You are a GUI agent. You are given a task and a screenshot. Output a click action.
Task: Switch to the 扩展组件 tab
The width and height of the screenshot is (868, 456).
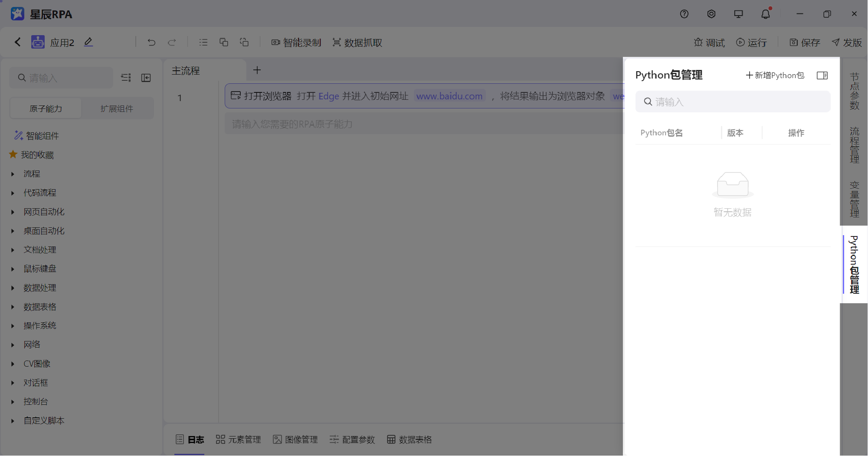(116, 108)
